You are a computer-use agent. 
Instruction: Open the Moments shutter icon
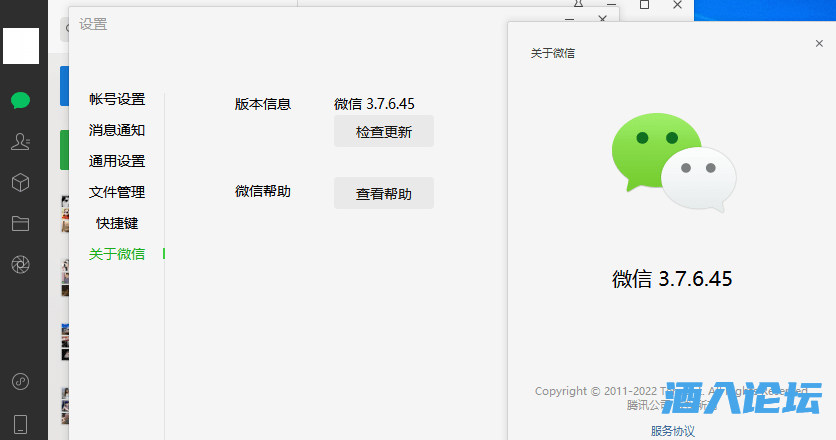20,264
